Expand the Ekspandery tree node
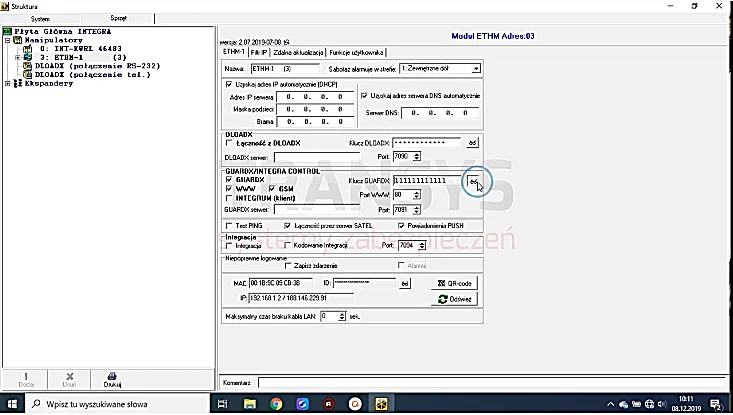Viewport: 733px width, 415px height. pos(7,84)
